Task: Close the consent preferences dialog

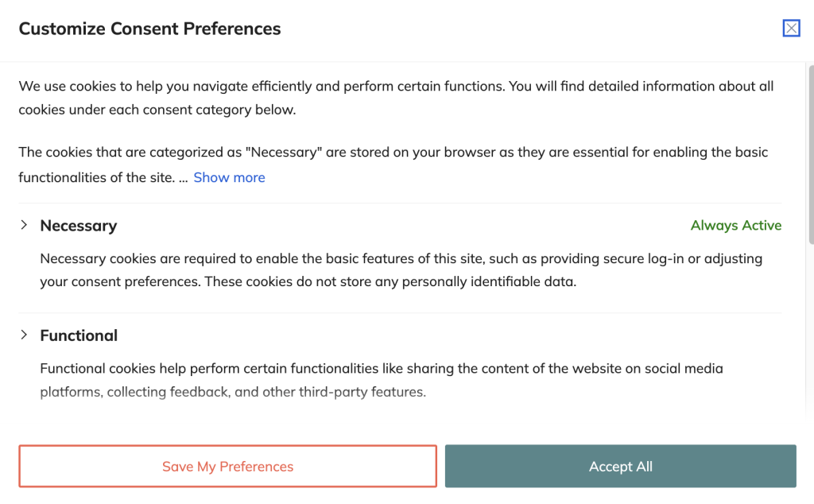Action: (791, 29)
